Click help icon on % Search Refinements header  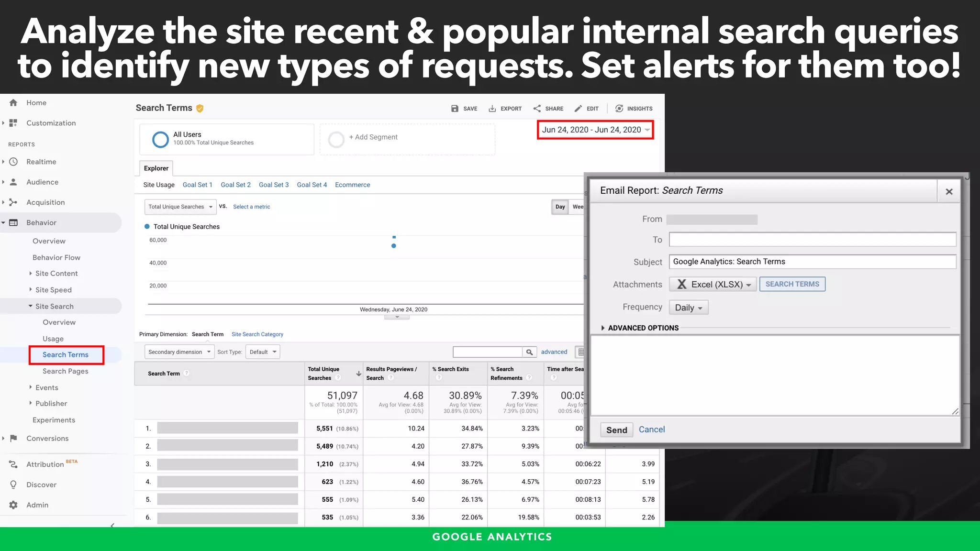tap(529, 378)
